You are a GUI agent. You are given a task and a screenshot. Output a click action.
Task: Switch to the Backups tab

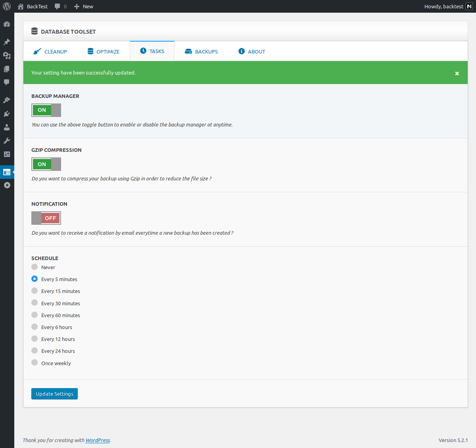202,52
